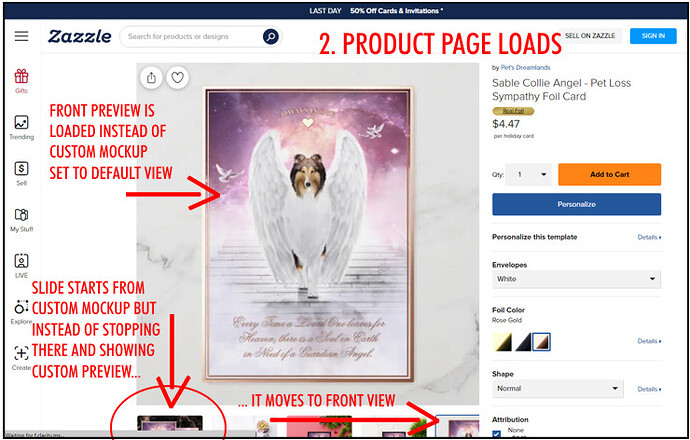Open Gifts in the sidebar
Screen dimensions: 690x440
tap(21, 82)
